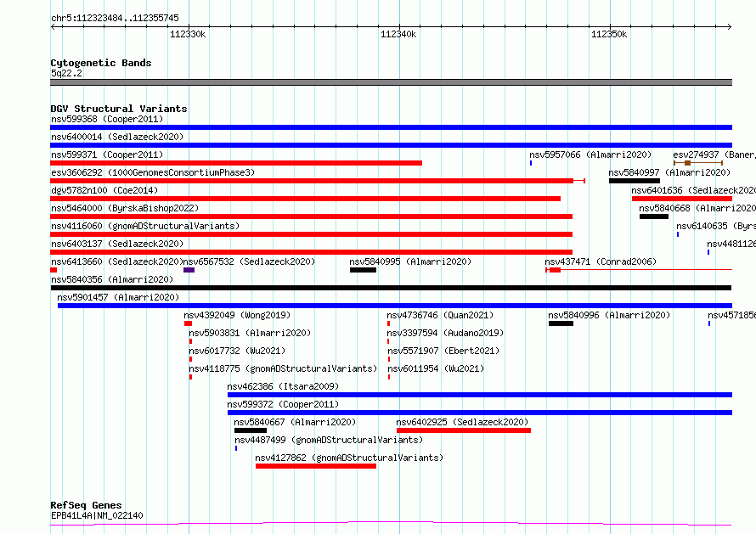Click the 112340k ruler tick label
This screenshot has width=756, height=534.
pyautogui.click(x=398, y=34)
